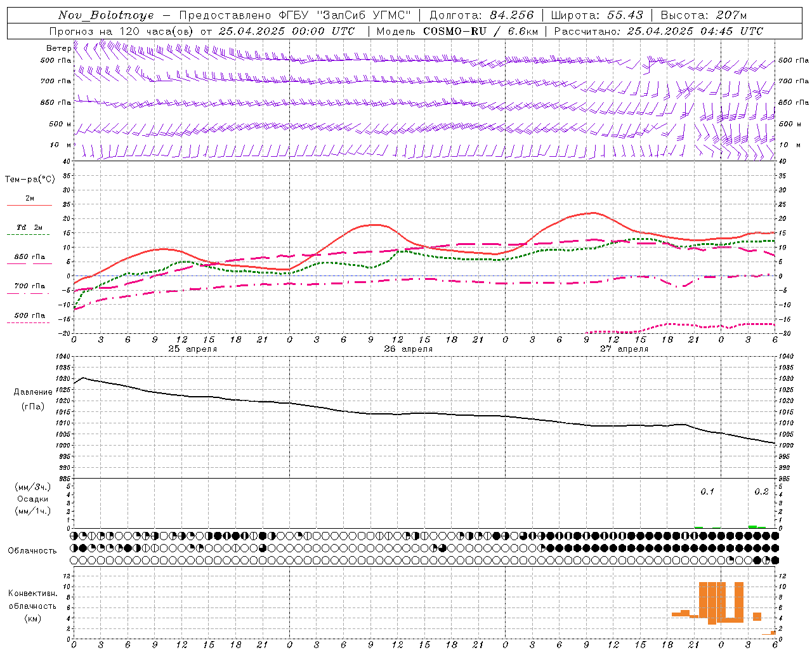812x650 pixels.
Task: Click the Конвективн. облачность label
Action: tap(32, 599)
